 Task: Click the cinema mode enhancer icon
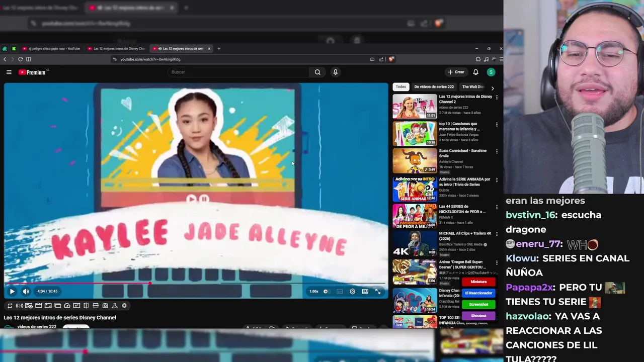(38, 306)
